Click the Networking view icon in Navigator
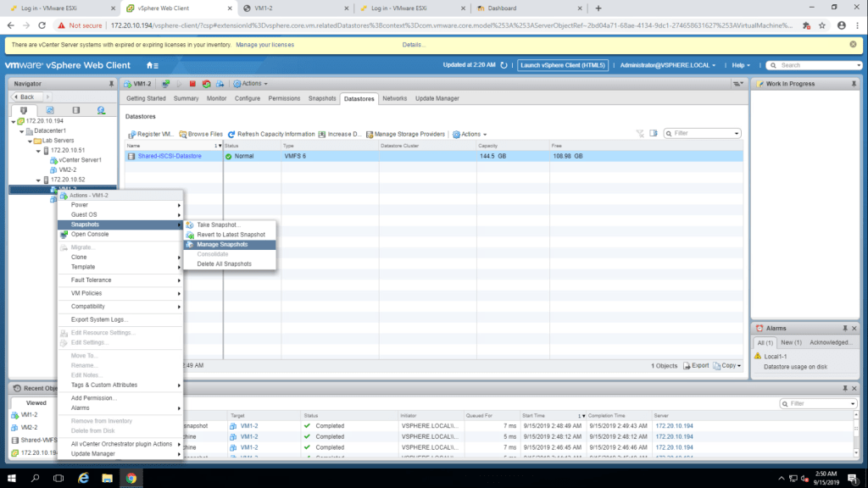This screenshot has height=488, width=868. pyautogui.click(x=101, y=110)
